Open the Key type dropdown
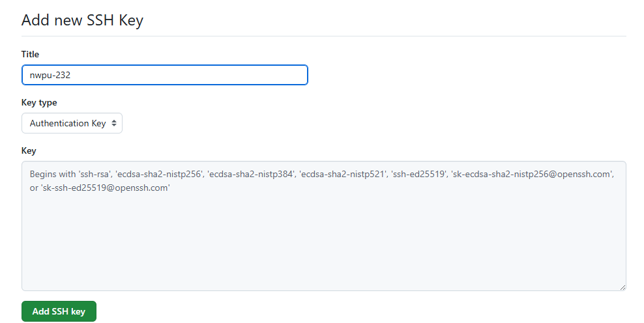Screen dimensions: 644x323 tap(72, 123)
